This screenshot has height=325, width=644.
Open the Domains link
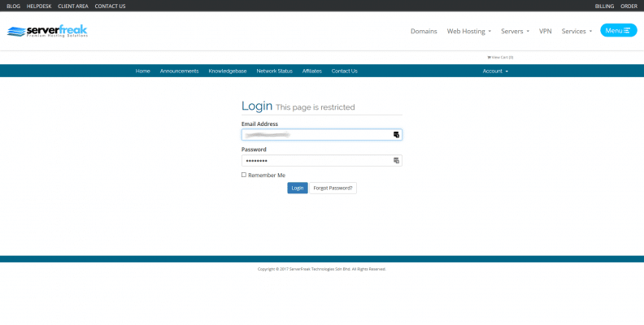click(424, 31)
